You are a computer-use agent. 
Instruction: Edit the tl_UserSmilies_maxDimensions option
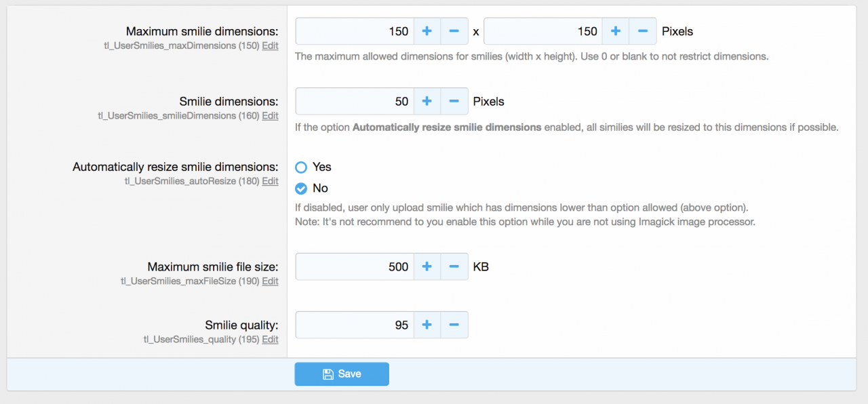[270, 46]
